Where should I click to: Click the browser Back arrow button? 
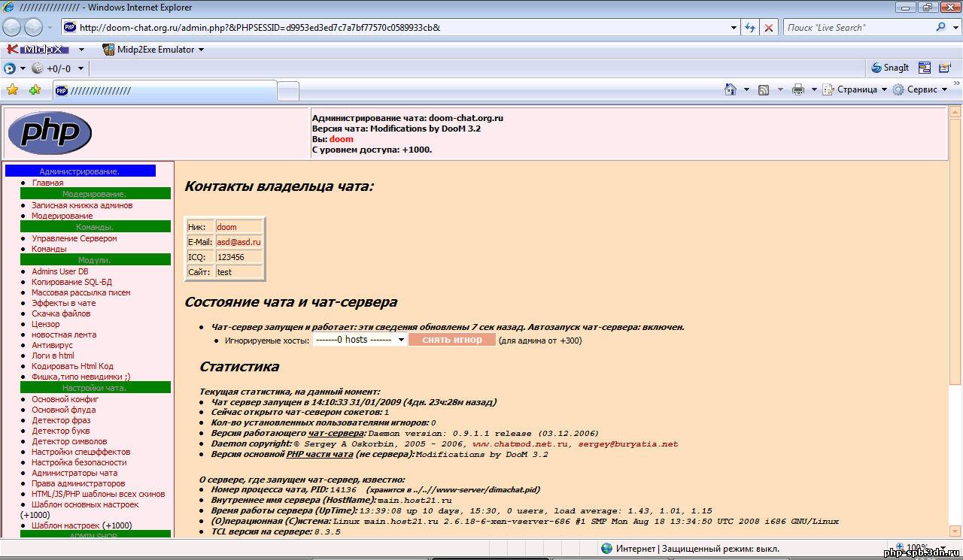tap(12, 28)
